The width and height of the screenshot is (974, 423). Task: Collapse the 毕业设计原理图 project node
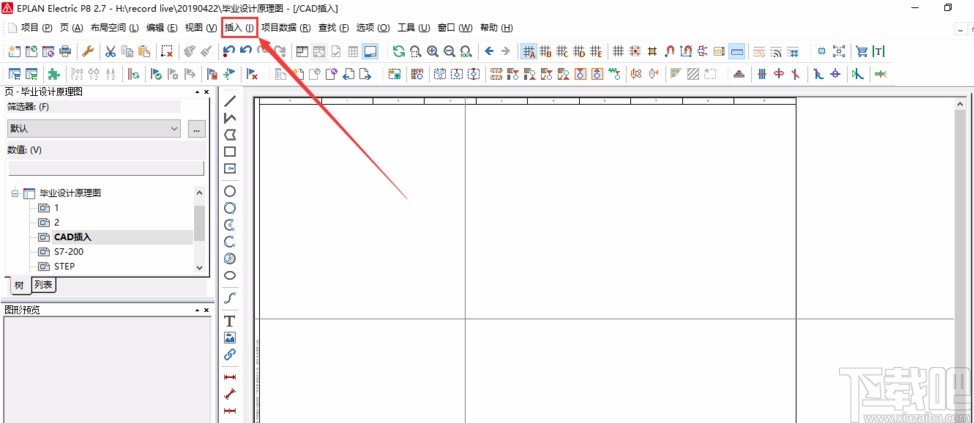pyautogui.click(x=14, y=193)
